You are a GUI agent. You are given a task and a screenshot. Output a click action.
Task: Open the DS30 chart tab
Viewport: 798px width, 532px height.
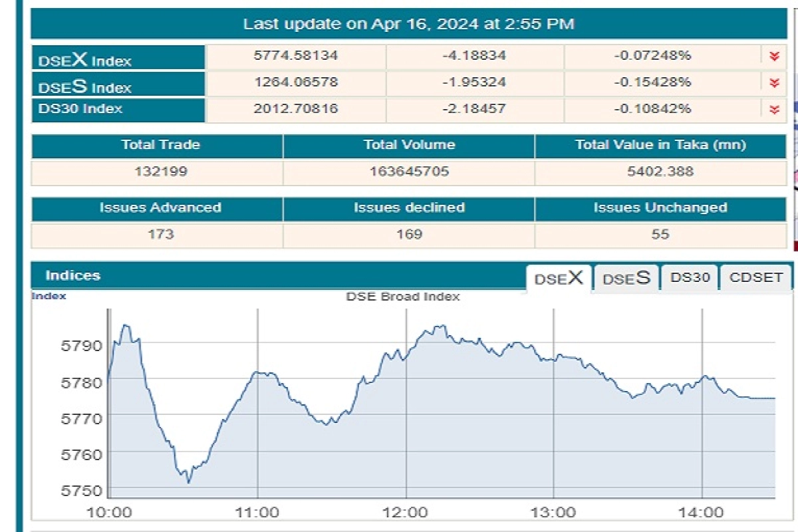tap(690, 278)
